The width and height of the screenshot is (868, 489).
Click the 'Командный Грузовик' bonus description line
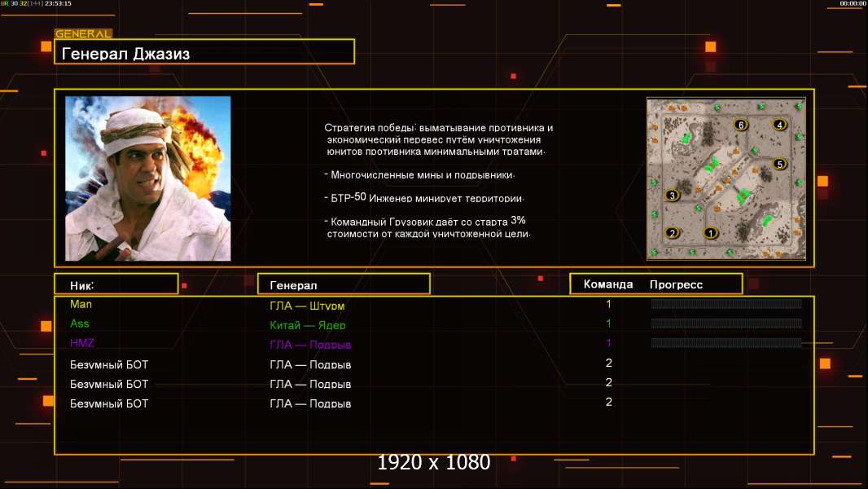pyautogui.click(x=427, y=227)
